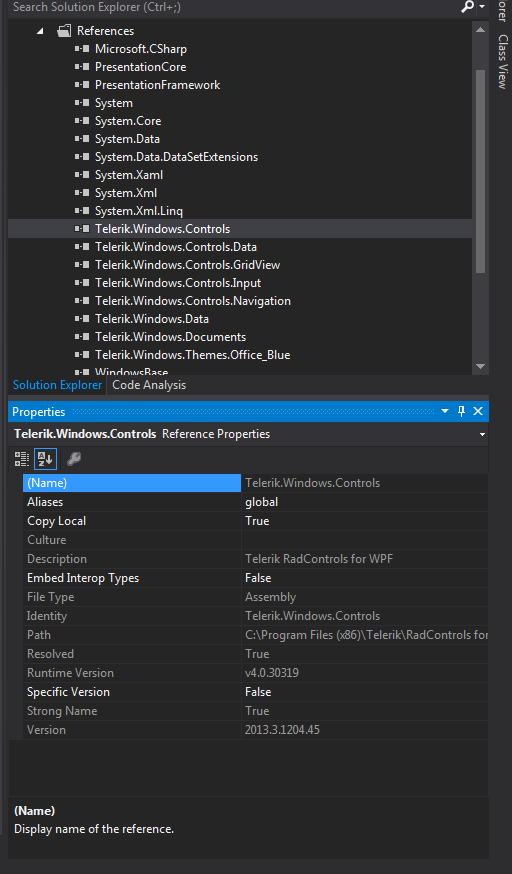Click the System reference icon
512x874 pixels.
82,103
